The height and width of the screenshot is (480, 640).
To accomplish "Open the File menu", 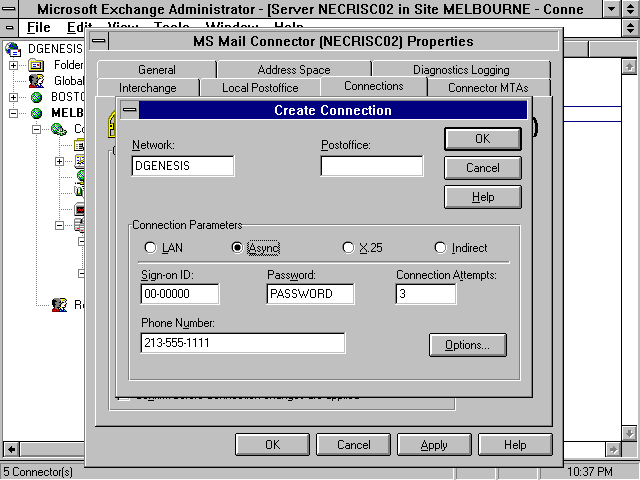I will tap(38, 27).
